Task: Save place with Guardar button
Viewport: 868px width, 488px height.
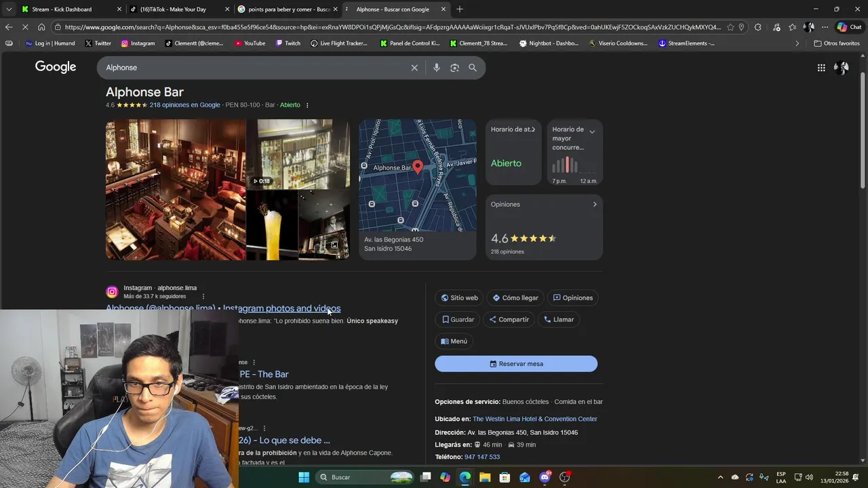Action: (458, 319)
